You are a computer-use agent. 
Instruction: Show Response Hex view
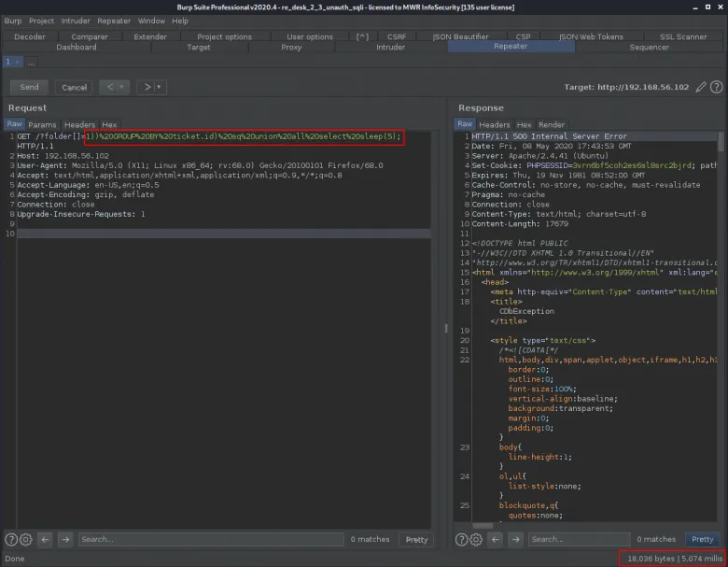(525, 124)
